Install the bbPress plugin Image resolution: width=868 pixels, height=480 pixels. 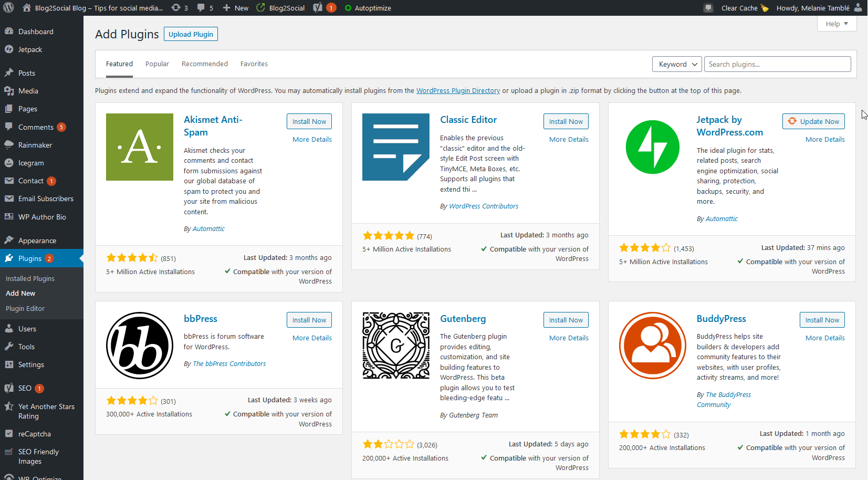tap(309, 320)
